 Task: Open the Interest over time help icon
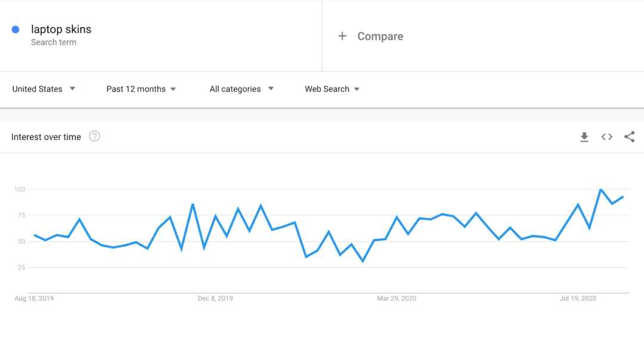coord(94,136)
